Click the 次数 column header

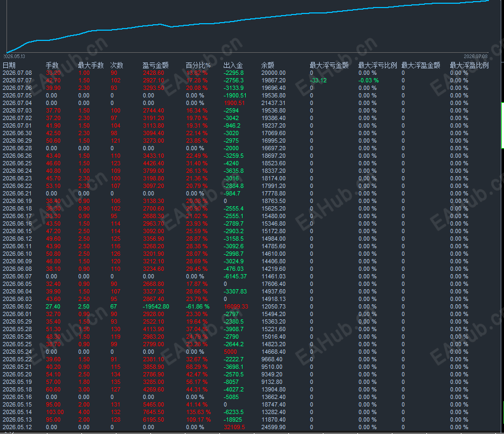116,66
